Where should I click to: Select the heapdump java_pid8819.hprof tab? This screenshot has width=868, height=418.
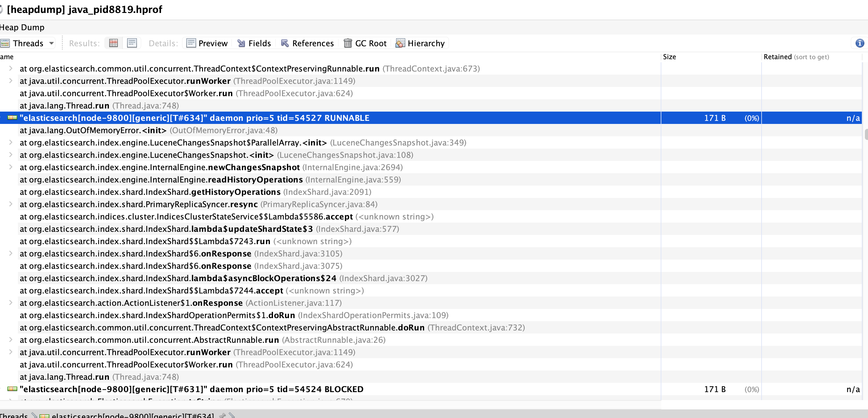click(84, 10)
